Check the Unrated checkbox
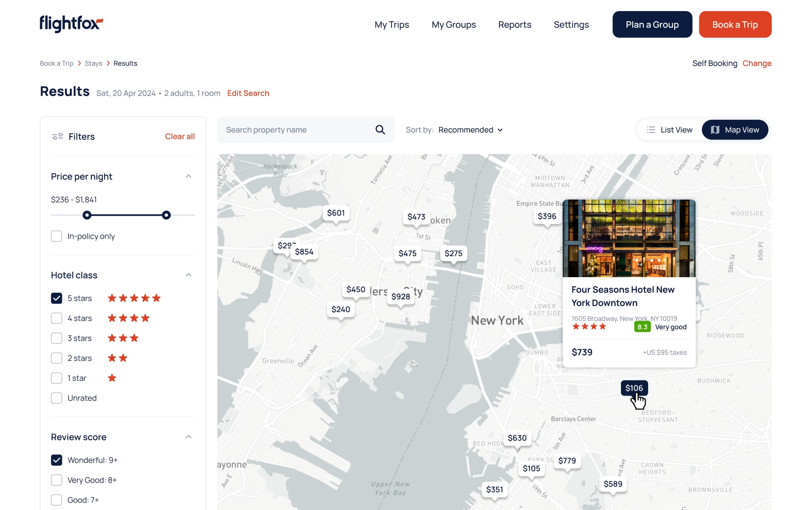This screenshot has width=812, height=510. click(x=57, y=398)
